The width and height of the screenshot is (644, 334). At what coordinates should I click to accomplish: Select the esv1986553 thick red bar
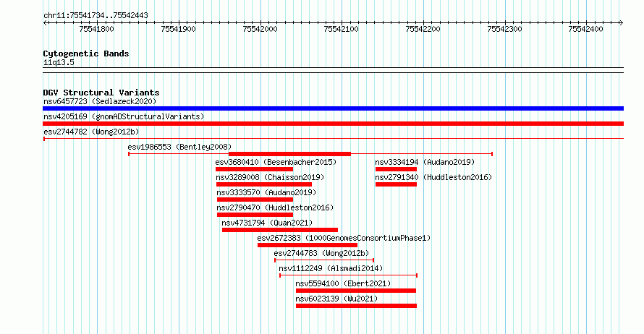click(289, 154)
